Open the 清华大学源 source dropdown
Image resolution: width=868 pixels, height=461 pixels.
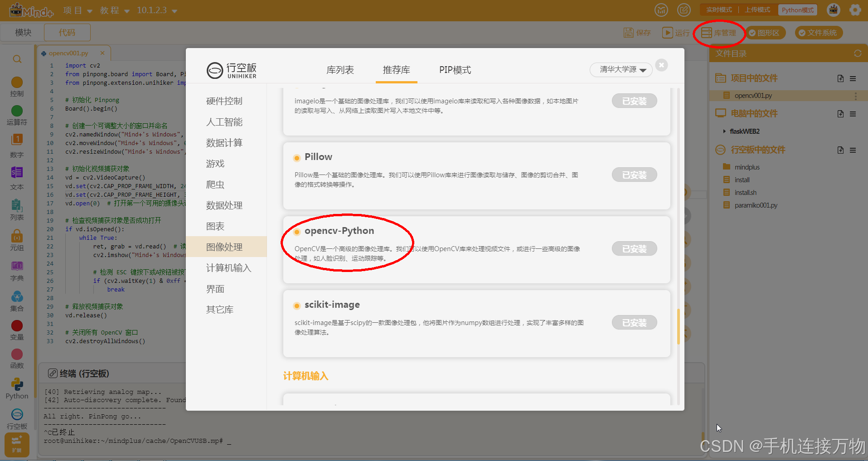coord(621,70)
